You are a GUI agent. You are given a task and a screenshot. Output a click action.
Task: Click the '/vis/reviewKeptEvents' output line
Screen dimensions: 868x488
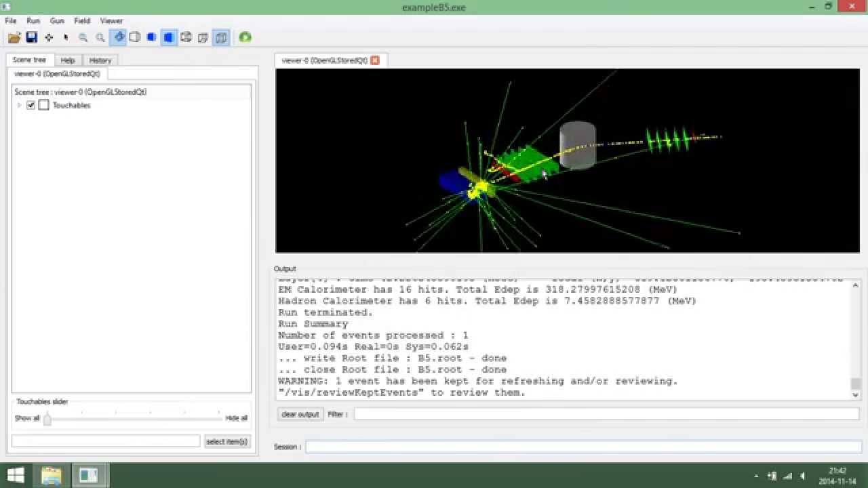pos(401,392)
